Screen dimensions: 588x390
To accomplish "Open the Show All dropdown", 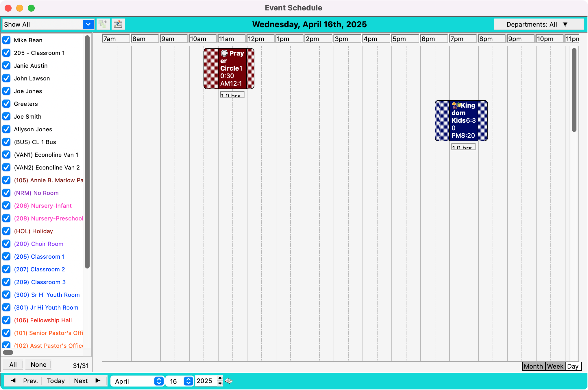I will click(x=88, y=24).
